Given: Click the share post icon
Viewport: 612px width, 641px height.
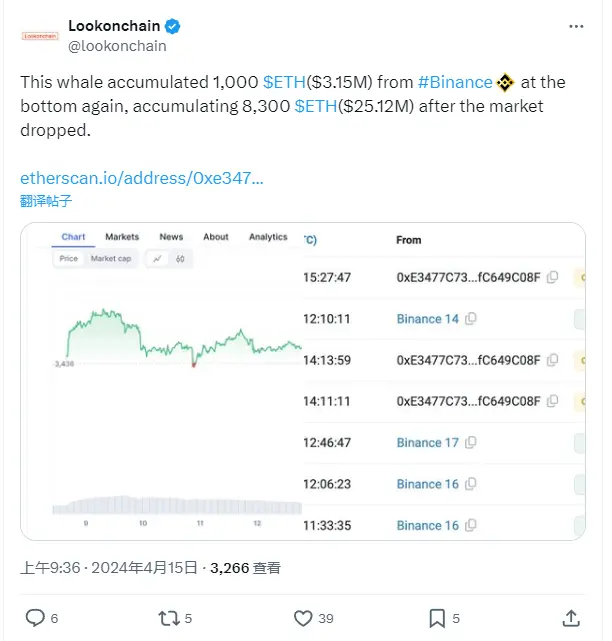Looking at the screenshot, I should pos(571,617).
